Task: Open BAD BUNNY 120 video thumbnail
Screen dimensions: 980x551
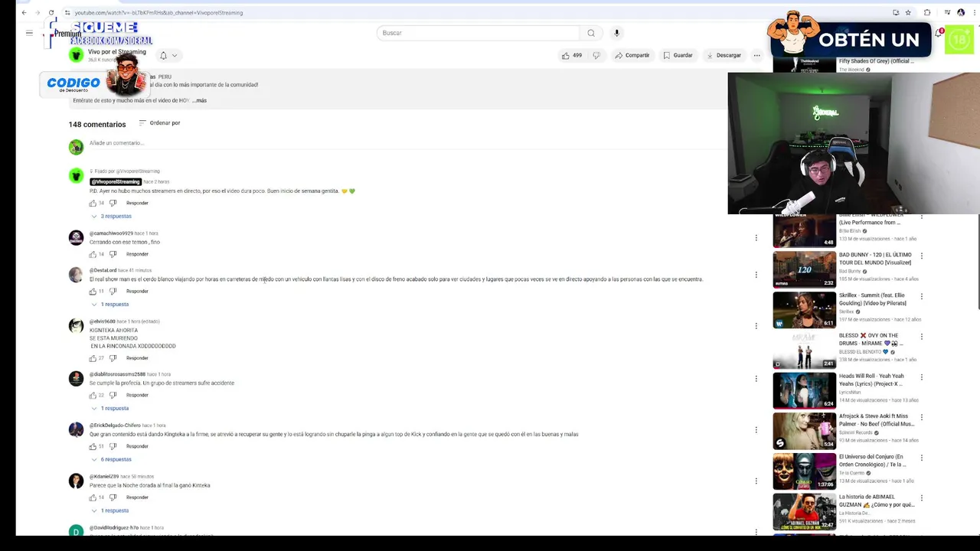Action: (804, 269)
